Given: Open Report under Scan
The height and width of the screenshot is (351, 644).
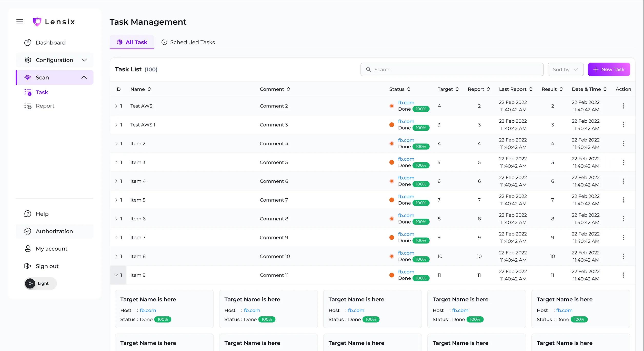Looking at the screenshot, I should point(45,106).
